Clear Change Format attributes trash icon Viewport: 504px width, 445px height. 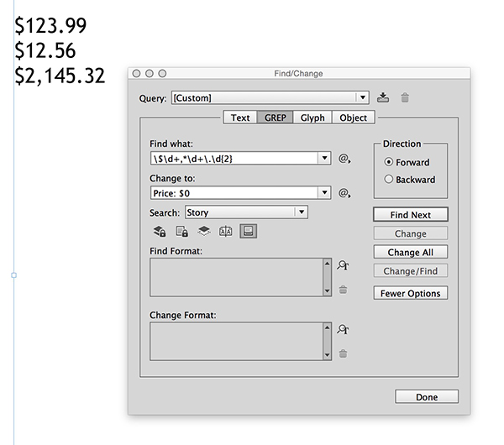(x=343, y=353)
